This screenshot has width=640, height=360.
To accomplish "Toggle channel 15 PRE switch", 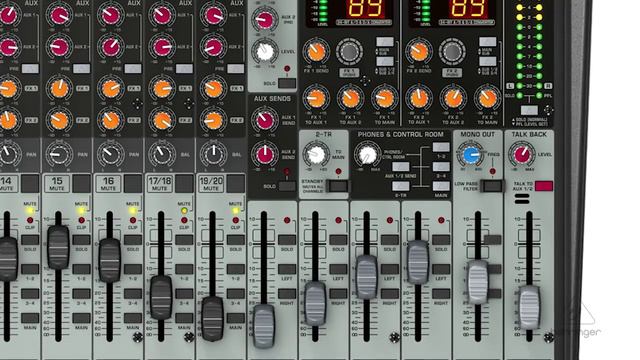I will pyautogui.click(x=82, y=69).
